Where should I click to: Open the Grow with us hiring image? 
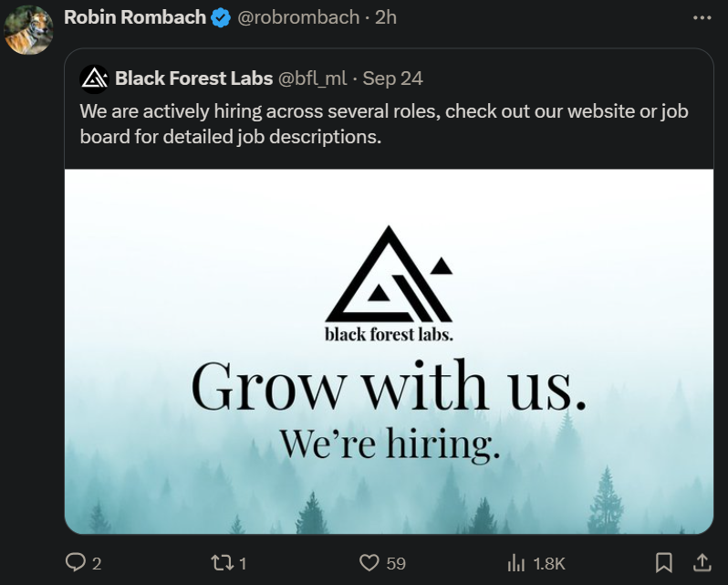[x=389, y=351]
